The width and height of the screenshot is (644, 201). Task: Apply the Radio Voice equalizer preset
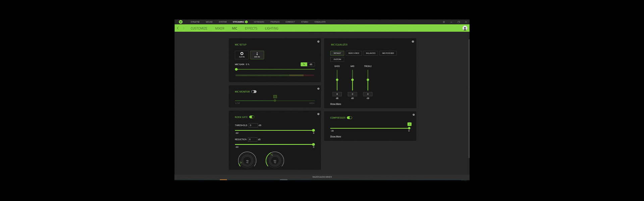[354, 53]
